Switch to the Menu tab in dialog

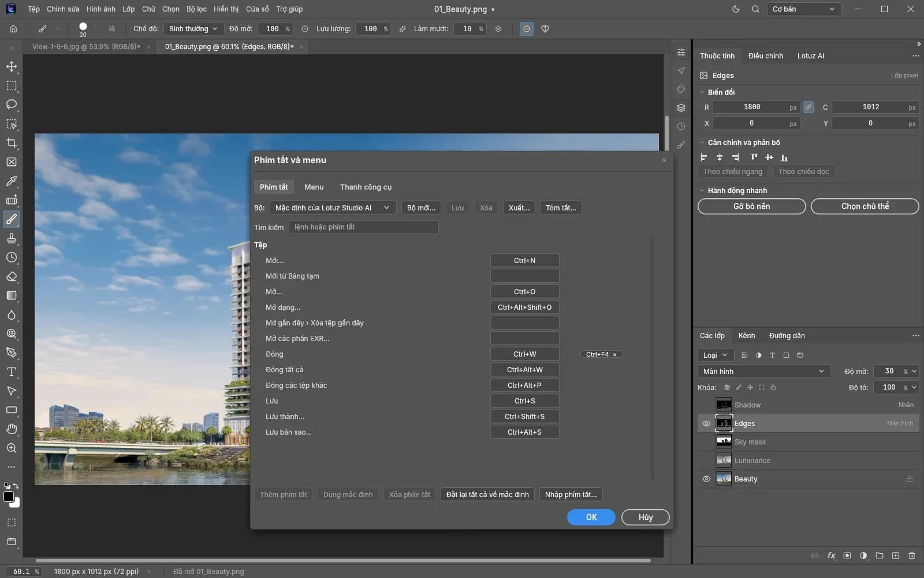point(314,187)
